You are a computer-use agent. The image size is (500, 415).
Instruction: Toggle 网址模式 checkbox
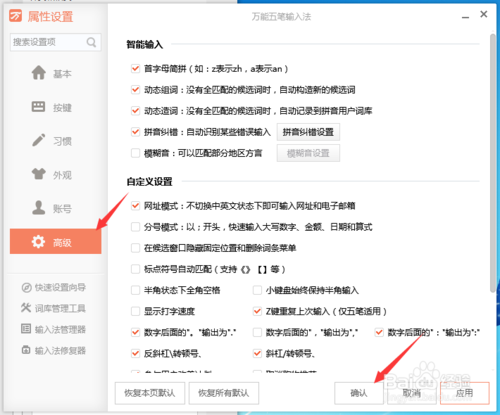click(135, 206)
